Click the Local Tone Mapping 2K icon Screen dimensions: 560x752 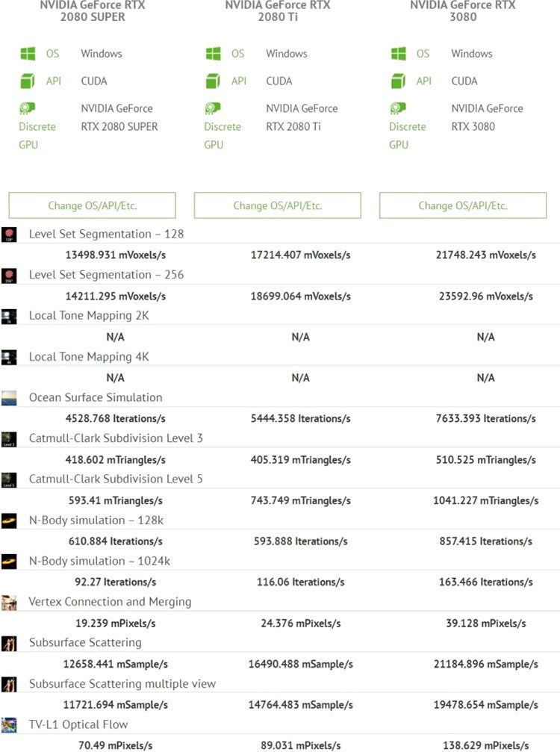(x=9, y=316)
